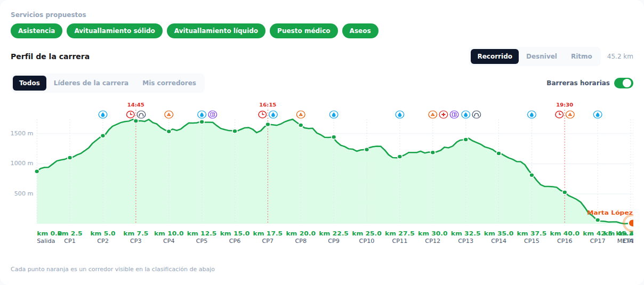This screenshot has width=644, height=285.
Task: Click the 45.2 km distance value
Action: tap(620, 56)
